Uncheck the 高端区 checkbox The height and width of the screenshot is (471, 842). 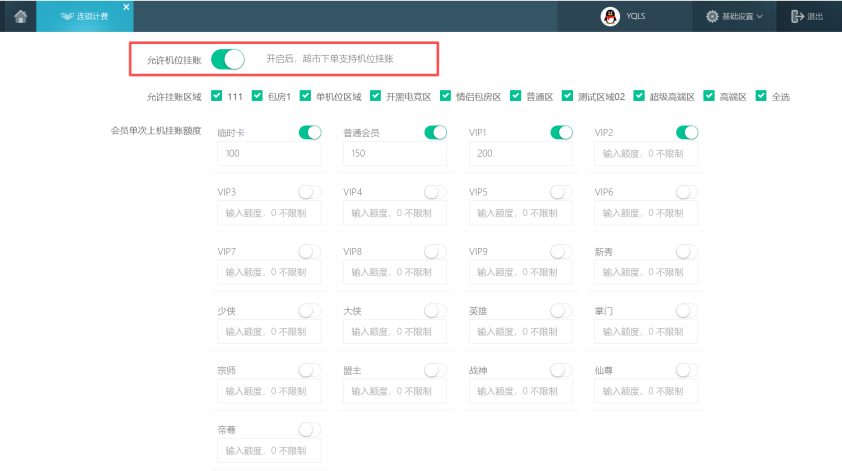click(x=709, y=96)
